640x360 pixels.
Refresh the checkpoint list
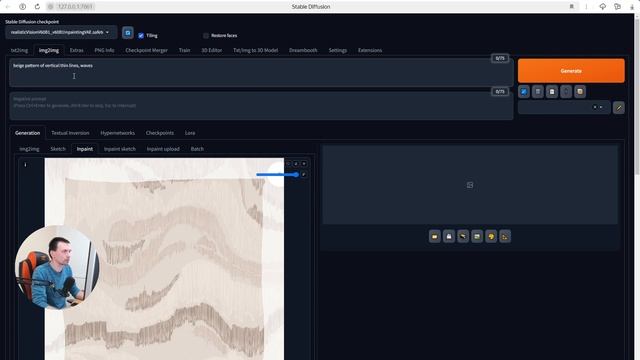point(127,33)
